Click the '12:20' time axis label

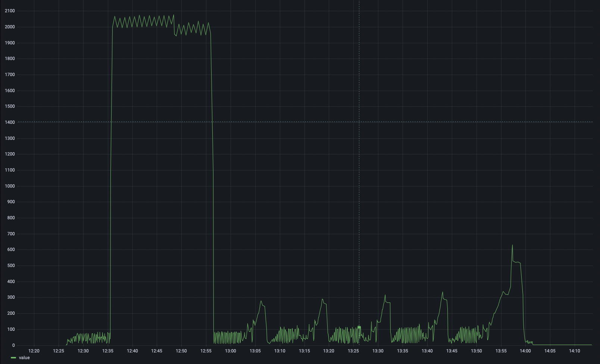point(34,351)
